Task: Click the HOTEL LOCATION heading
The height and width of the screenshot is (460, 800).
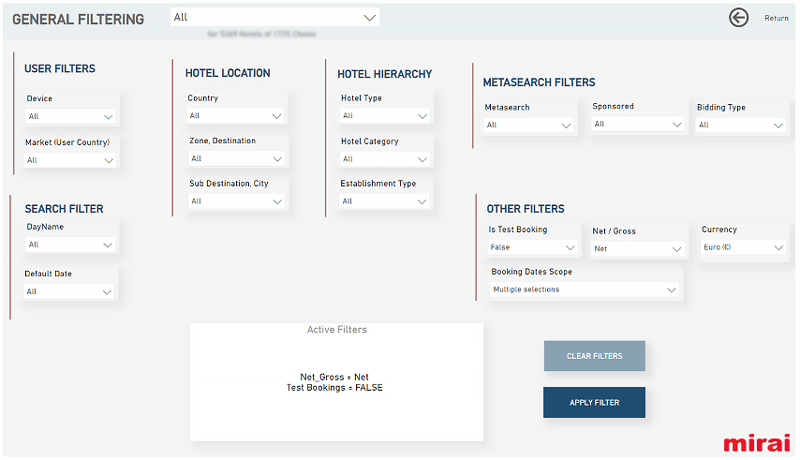Action: tap(228, 73)
